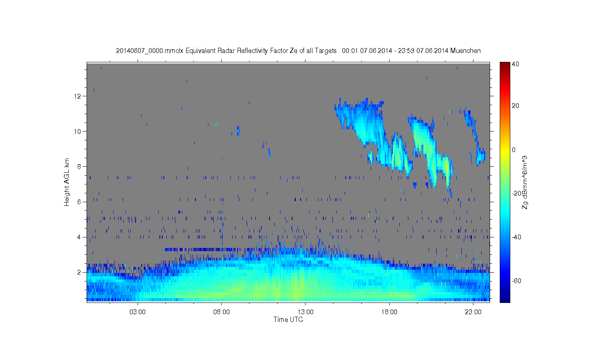Click the 18:00 time tick label
The image size is (607, 364).
tap(389, 312)
